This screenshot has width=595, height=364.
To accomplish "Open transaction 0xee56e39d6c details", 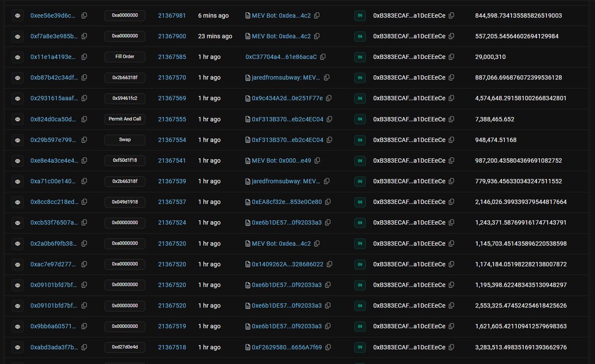I will point(53,16).
